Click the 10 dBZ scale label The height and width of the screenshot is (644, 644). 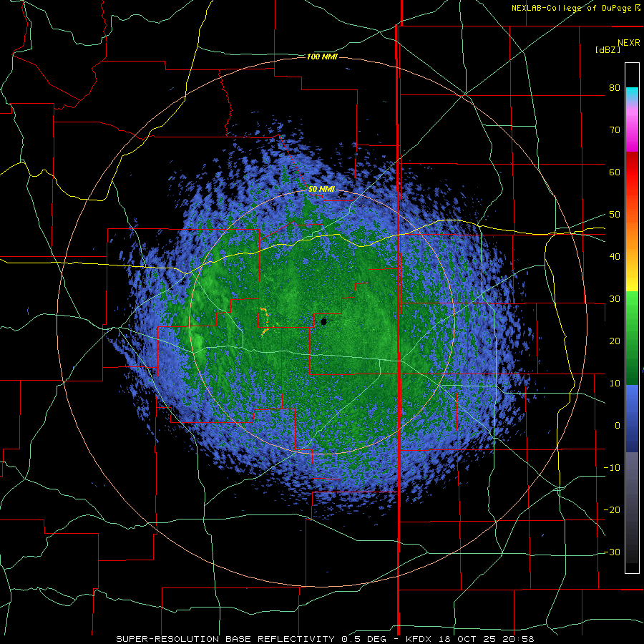point(615,384)
